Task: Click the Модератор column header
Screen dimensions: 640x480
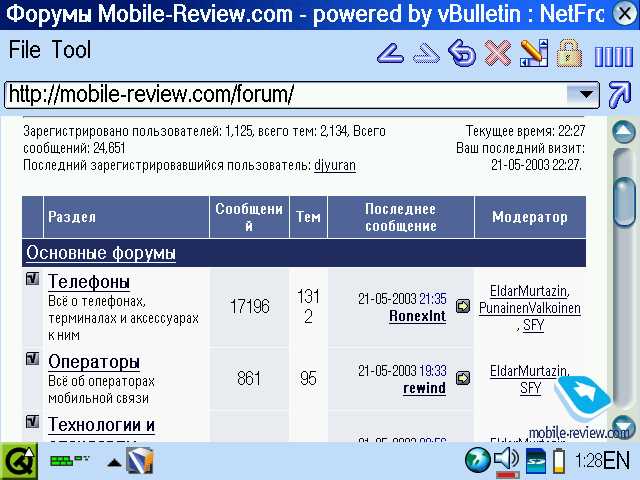Action: click(x=530, y=217)
